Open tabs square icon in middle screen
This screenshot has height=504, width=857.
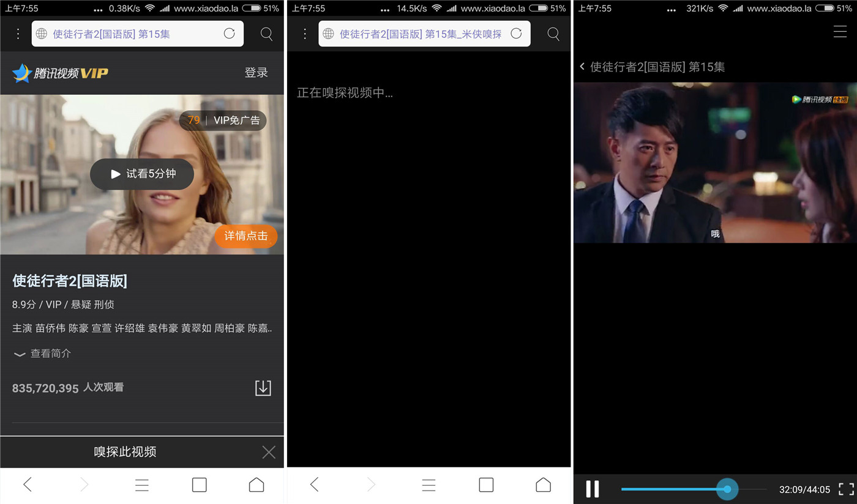point(487,485)
